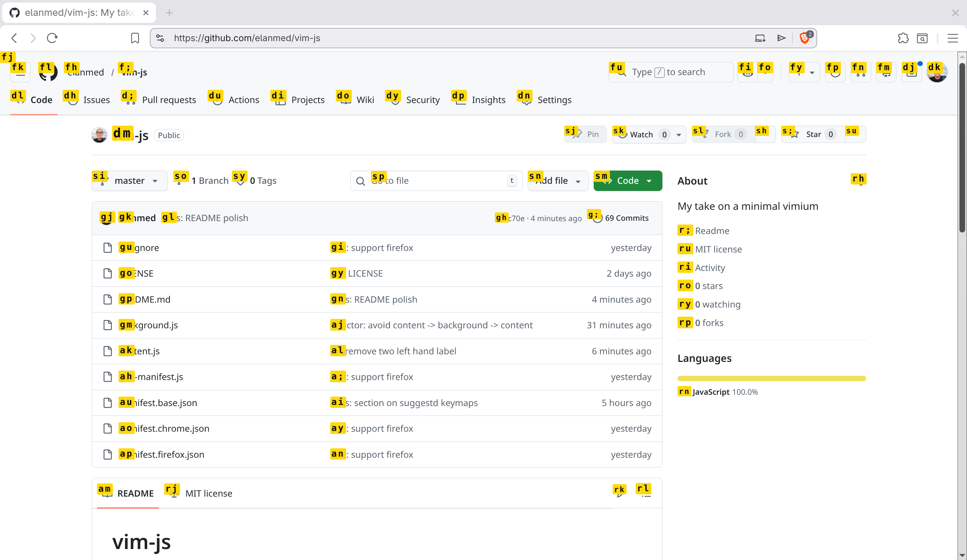The height and width of the screenshot is (560, 967).
Task: Toggle Pin for this repository
Action: 585,134
